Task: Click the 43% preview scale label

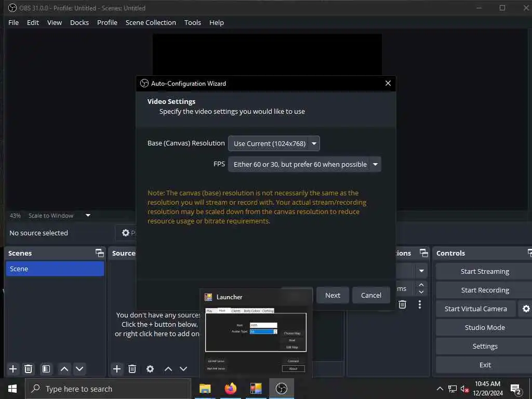Action: pyautogui.click(x=15, y=216)
